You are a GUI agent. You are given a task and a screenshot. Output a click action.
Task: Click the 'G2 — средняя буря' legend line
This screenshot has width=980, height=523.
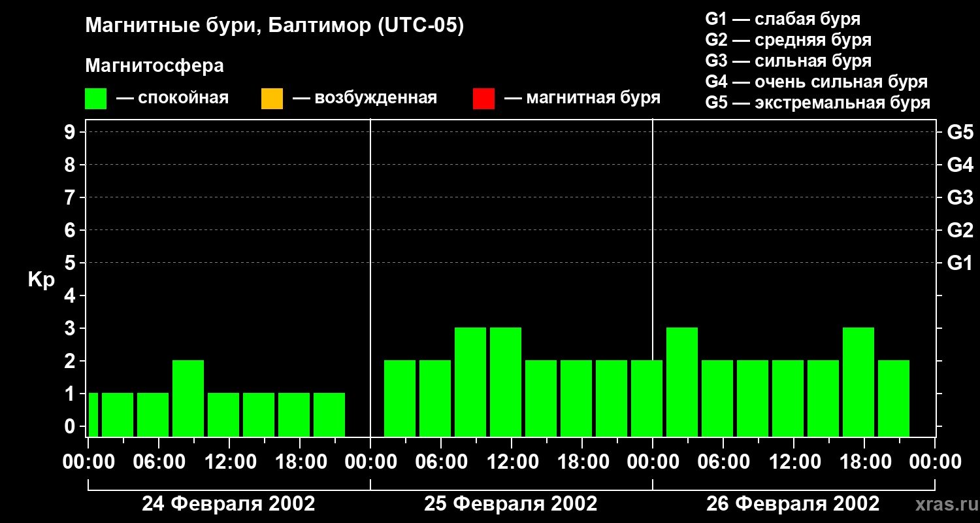788,40
